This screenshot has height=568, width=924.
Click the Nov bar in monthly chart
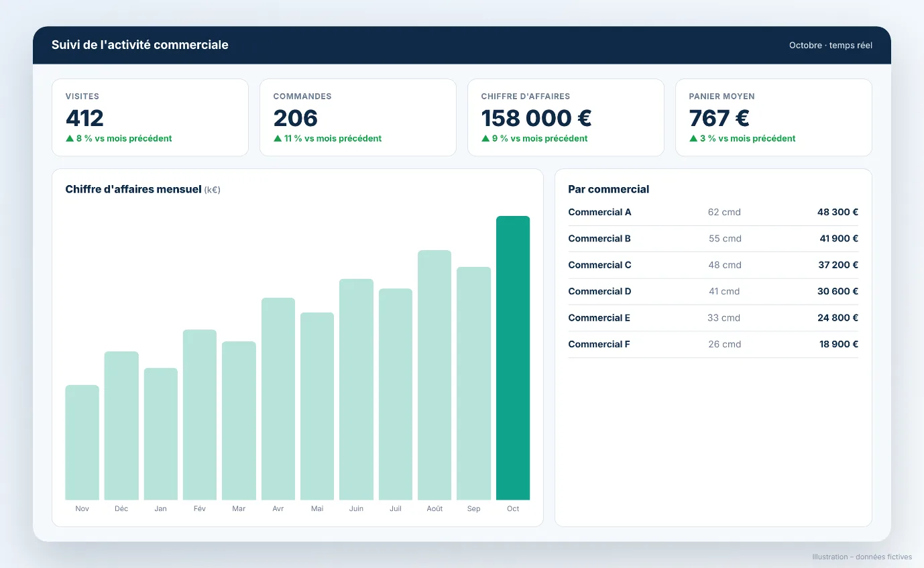(x=82, y=443)
